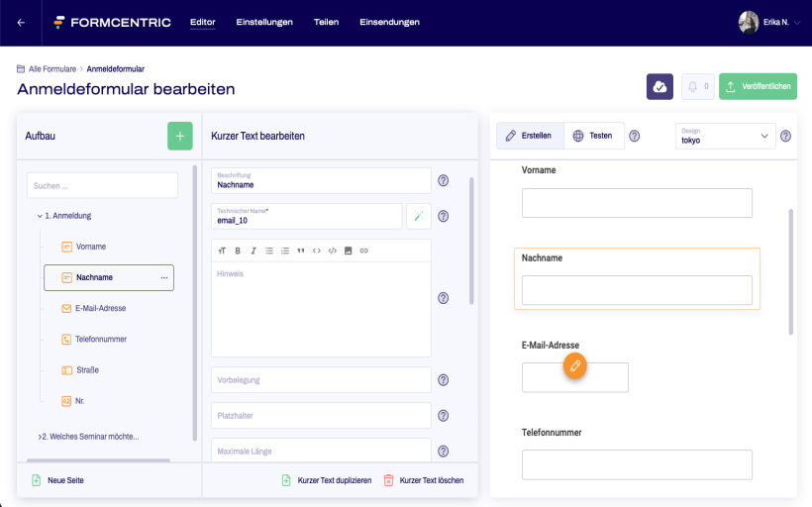Viewport: 812px width, 507px height.
Task: Click the cloud save button
Action: [660, 86]
